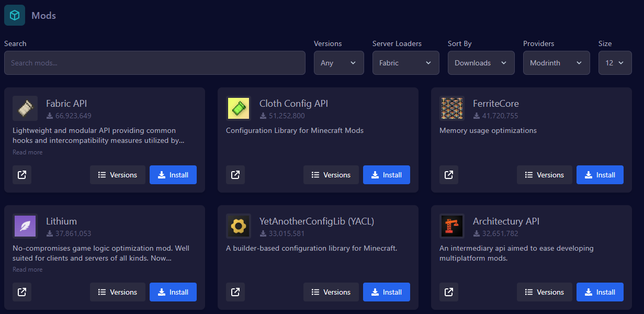Click 'Configuration Library for Minecraft Mods' description

coord(295,130)
